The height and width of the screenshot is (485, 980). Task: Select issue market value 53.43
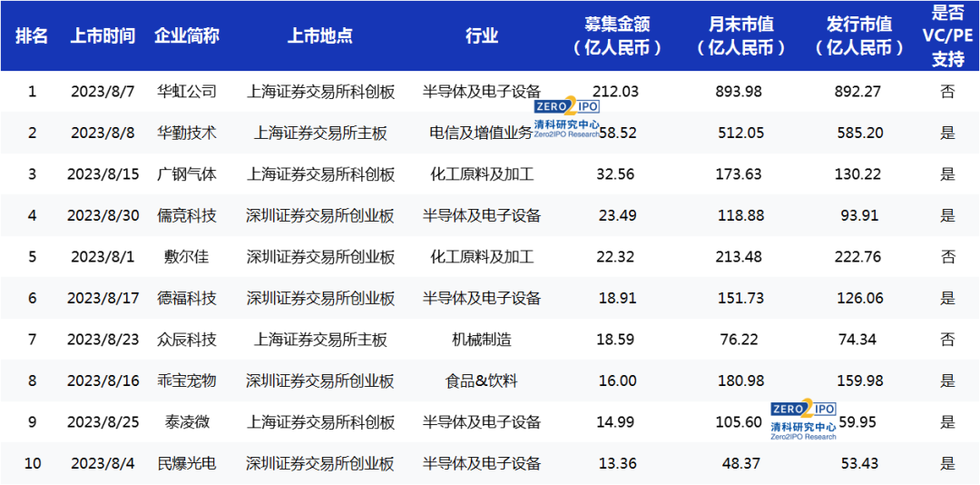click(859, 464)
